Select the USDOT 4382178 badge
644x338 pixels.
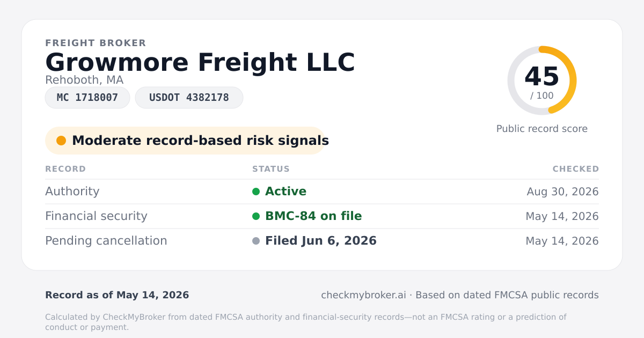[x=189, y=98]
